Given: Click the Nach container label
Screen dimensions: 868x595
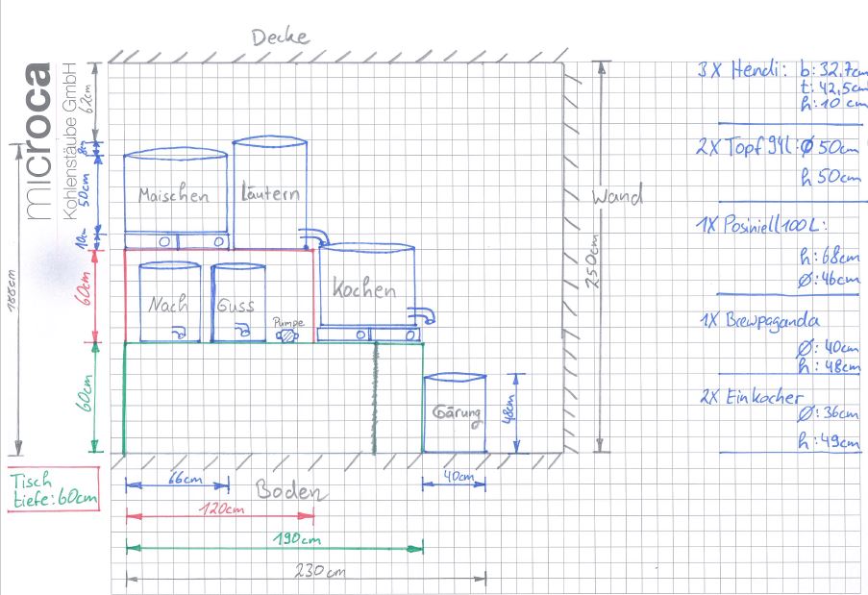Looking at the screenshot, I should point(167,305).
